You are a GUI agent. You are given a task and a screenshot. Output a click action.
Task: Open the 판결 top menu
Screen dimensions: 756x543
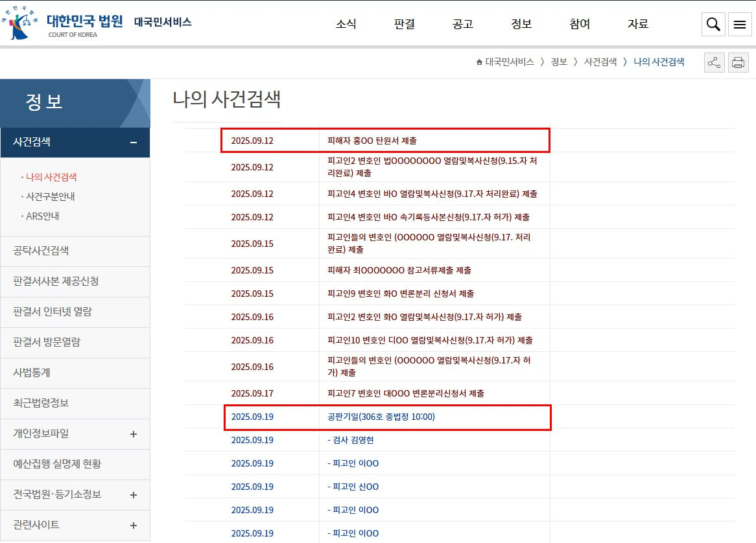(404, 23)
